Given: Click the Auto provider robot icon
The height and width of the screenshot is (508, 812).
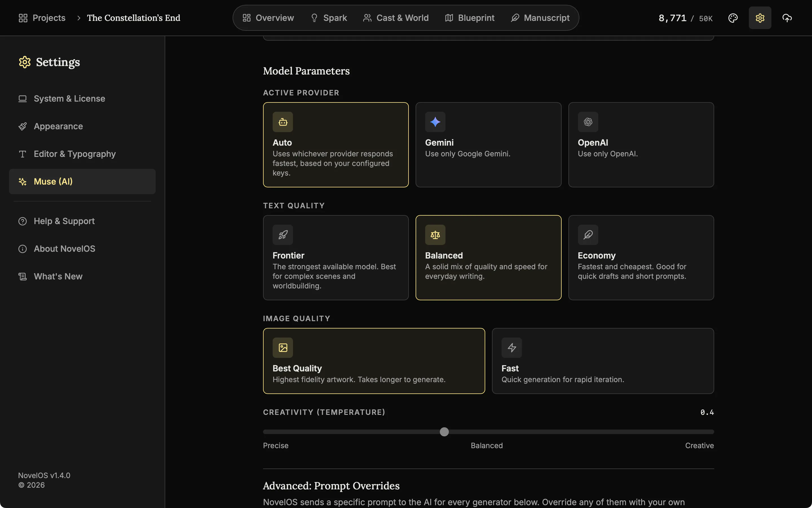Looking at the screenshot, I should click(283, 122).
